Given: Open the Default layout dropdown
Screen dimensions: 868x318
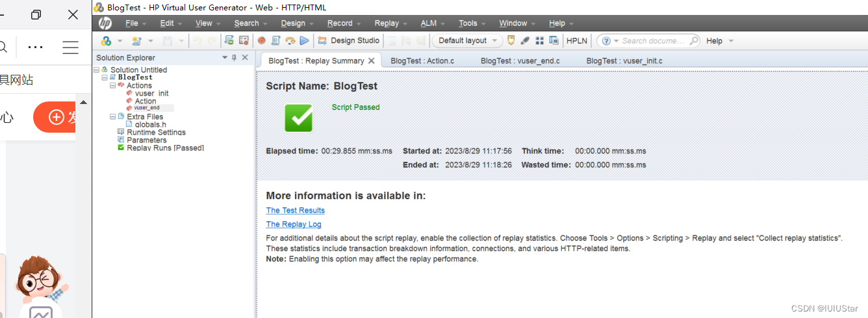Looking at the screenshot, I should pos(468,40).
